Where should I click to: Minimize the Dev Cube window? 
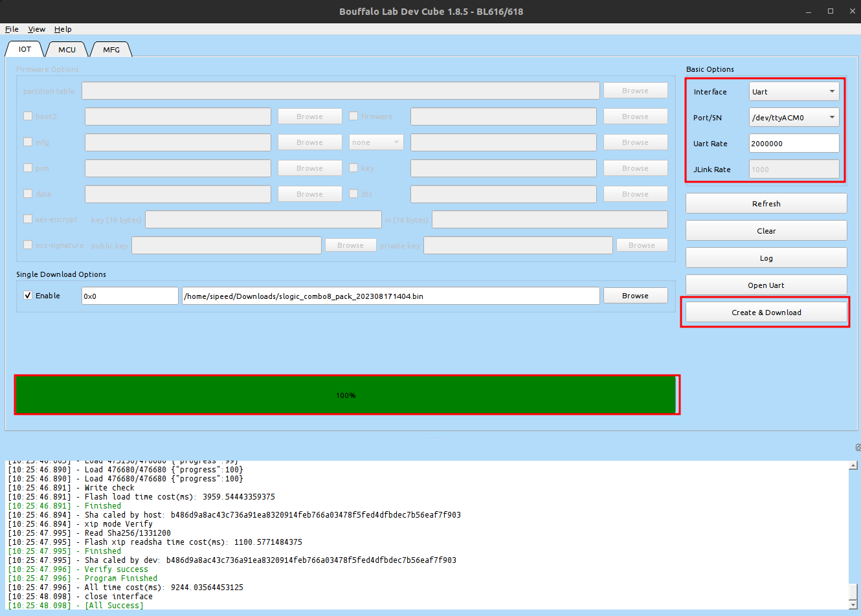pos(809,11)
